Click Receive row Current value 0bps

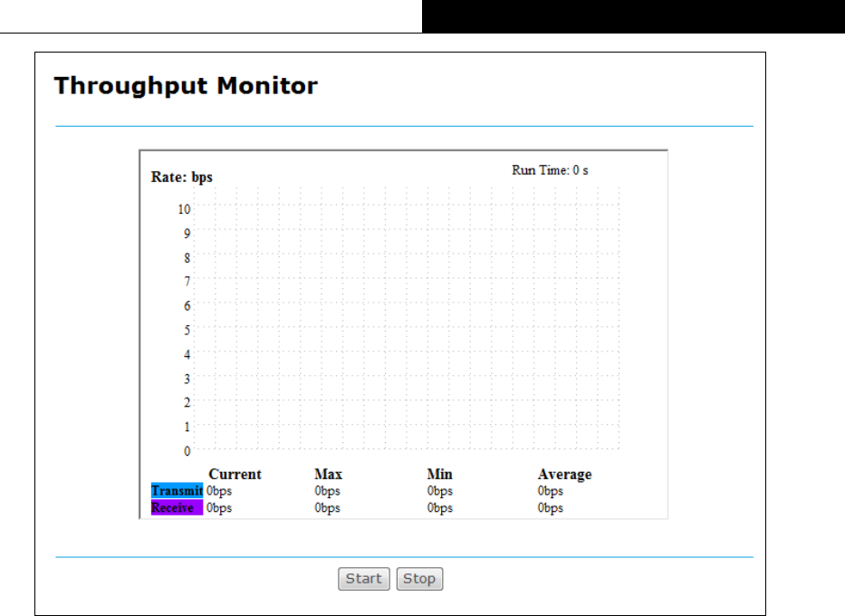point(219,507)
